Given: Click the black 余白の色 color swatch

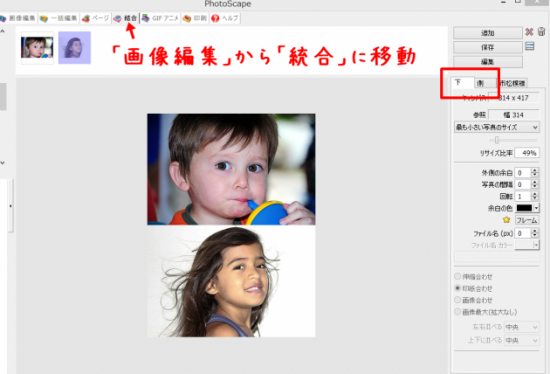Looking at the screenshot, I should point(524,208).
